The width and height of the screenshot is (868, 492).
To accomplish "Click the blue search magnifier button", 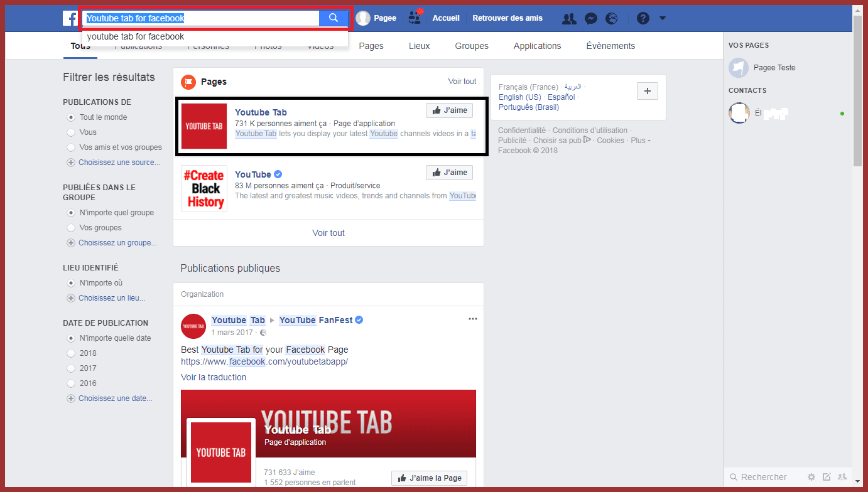I will point(334,18).
